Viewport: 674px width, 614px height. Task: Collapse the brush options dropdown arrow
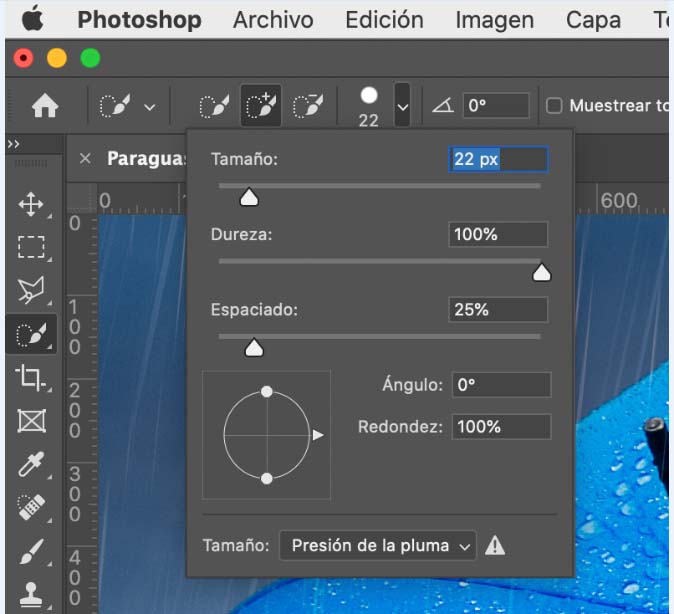click(402, 105)
